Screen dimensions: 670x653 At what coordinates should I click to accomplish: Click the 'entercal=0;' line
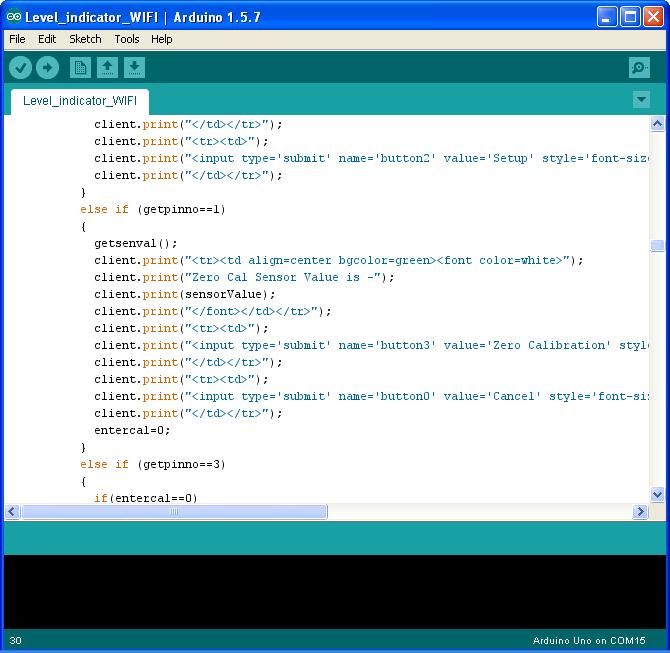tap(132, 430)
